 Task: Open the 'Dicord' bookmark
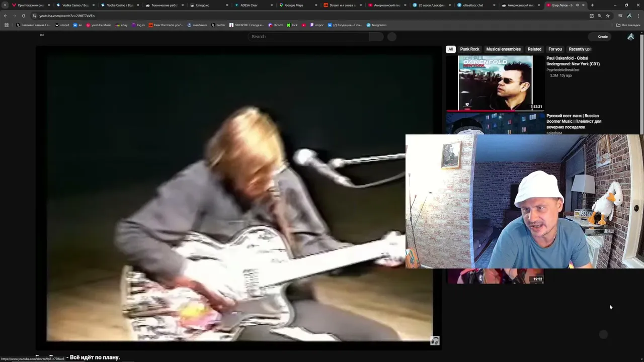coord(276,25)
